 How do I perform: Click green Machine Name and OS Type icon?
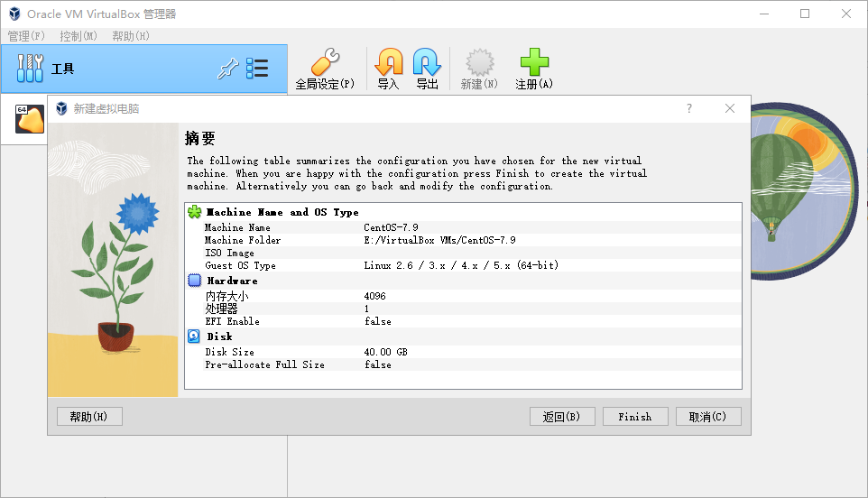tap(194, 212)
